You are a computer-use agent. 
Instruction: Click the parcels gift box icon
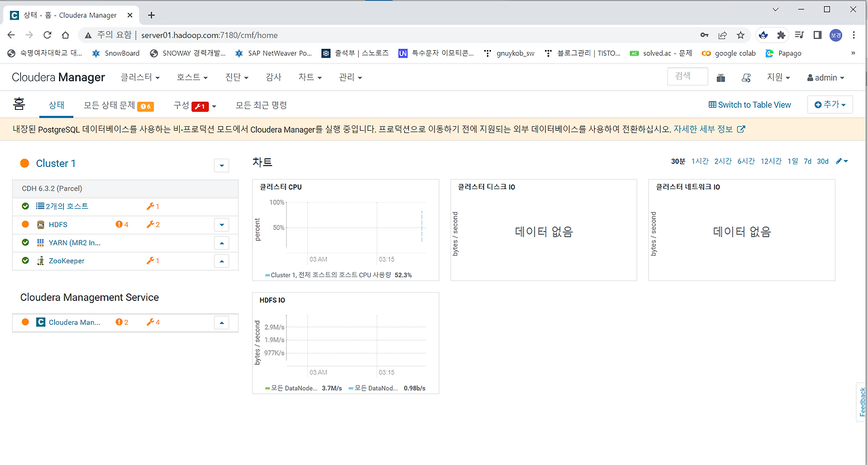click(x=720, y=78)
